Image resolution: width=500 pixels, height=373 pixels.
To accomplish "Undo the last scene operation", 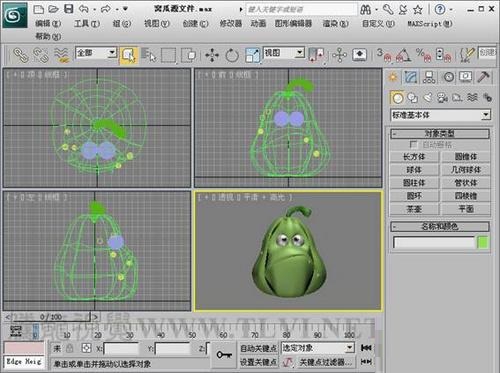I will pos(84,9).
